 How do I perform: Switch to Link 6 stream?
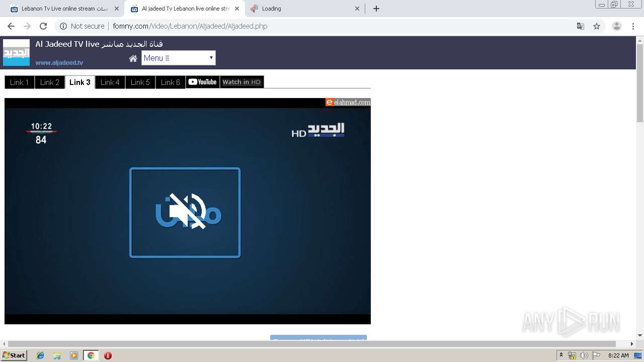click(x=171, y=82)
